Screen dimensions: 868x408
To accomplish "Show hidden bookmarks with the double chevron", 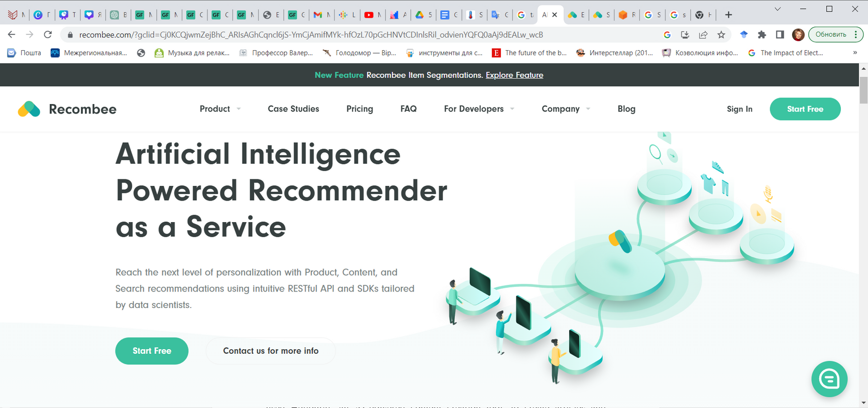I will click(x=855, y=53).
